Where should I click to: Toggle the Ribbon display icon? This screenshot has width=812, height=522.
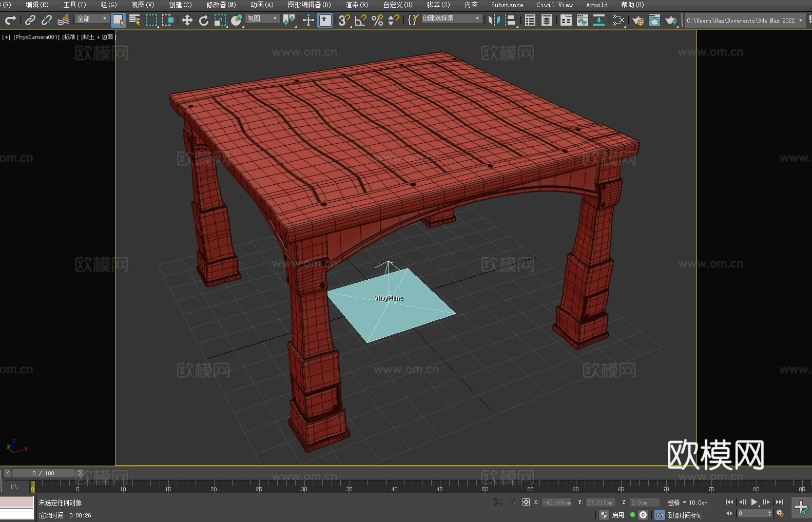pos(566,20)
